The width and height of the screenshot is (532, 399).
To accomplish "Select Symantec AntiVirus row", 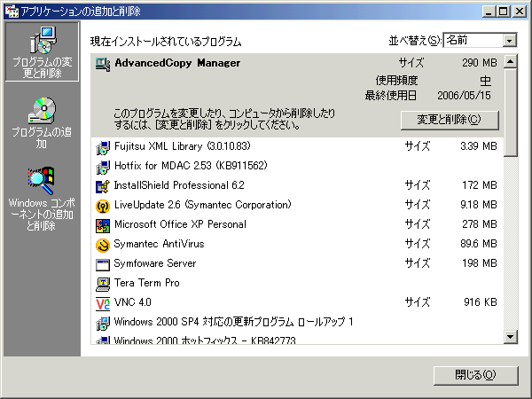I will [x=297, y=245].
